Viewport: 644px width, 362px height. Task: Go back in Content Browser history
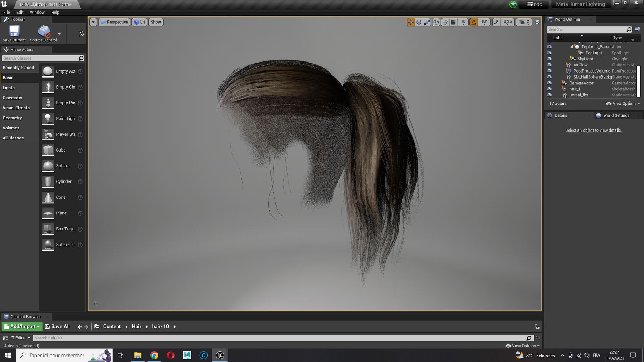coord(79,327)
